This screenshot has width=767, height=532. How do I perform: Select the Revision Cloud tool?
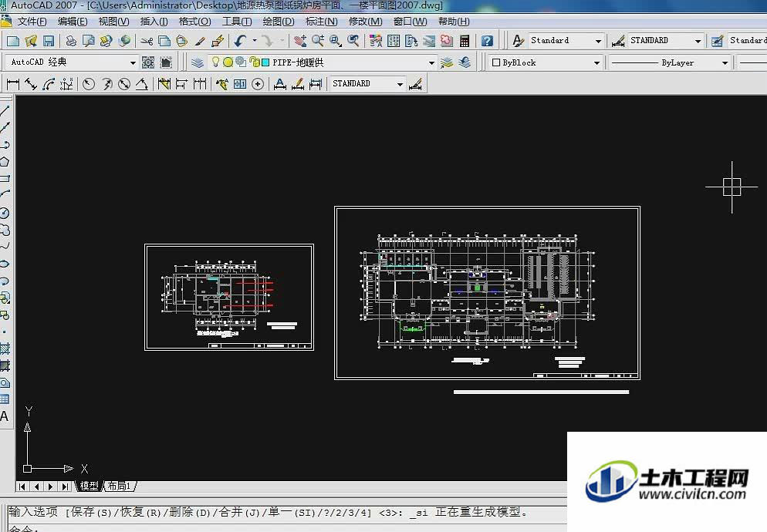pos(5,231)
